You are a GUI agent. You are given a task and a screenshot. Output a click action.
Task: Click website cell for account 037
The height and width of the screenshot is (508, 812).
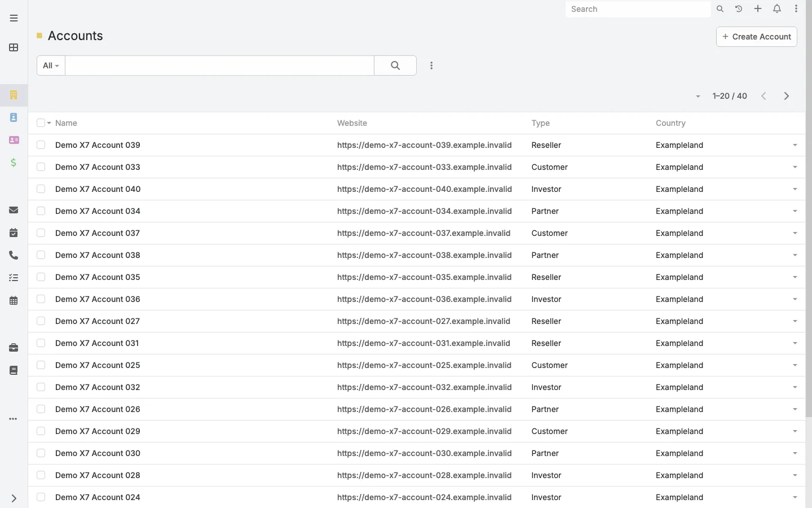(423, 233)
